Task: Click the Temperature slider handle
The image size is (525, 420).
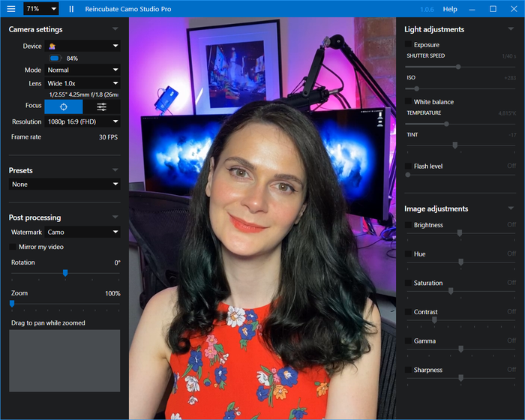Action: click(446, 124)
